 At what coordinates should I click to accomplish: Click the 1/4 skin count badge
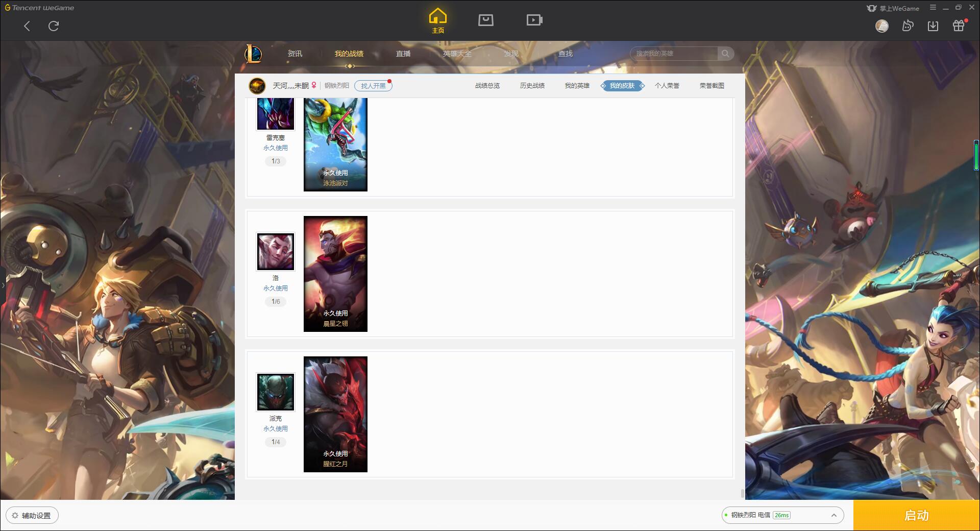tap(276, 442)
